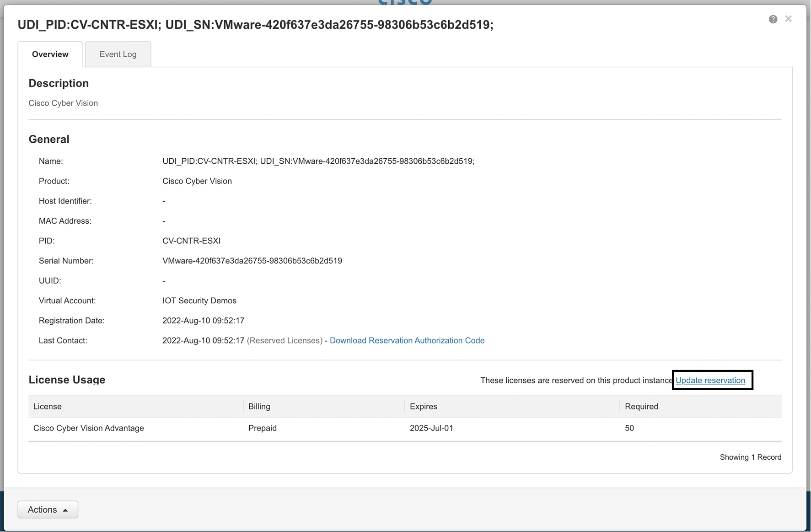This screenshot has height=532, width=811.
Task: Switch to the Overview tab
Action: pos(50,54)
